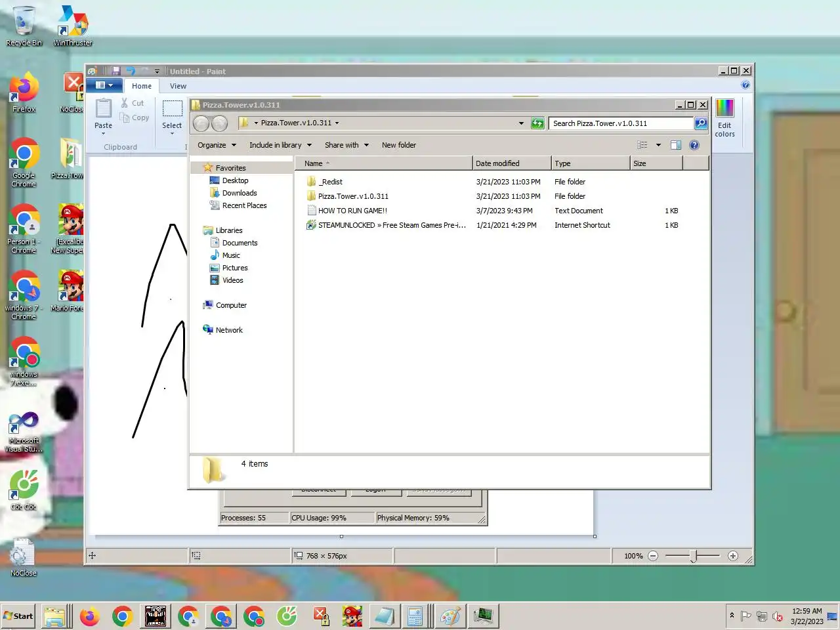Open Customize Quick Access Toolbar dropdown in Paint
The width and height of the screenshot is (840, 630).
click(157, 71)
